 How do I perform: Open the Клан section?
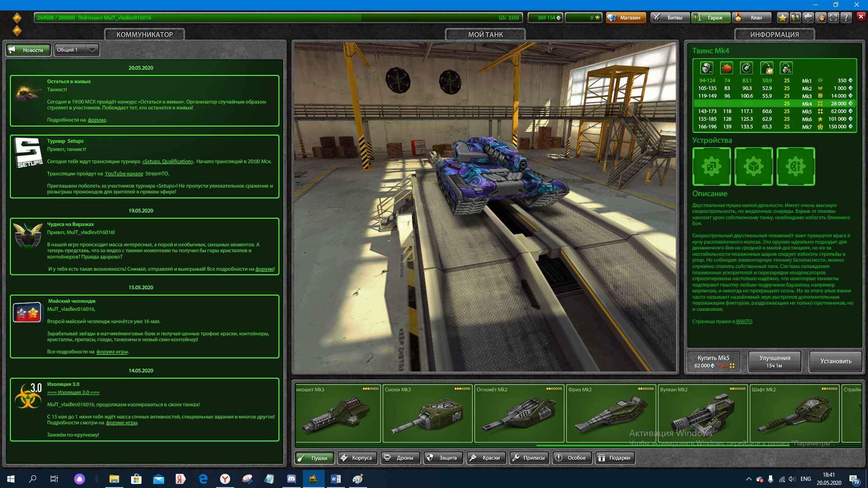[x=752, y=18]
